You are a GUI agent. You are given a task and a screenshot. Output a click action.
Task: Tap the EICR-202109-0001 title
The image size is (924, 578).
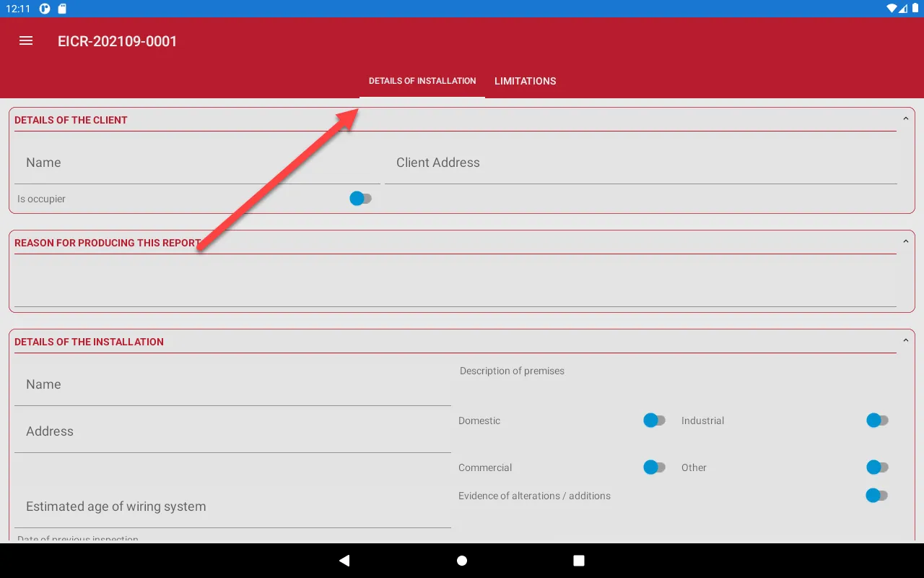click(117, 41)
